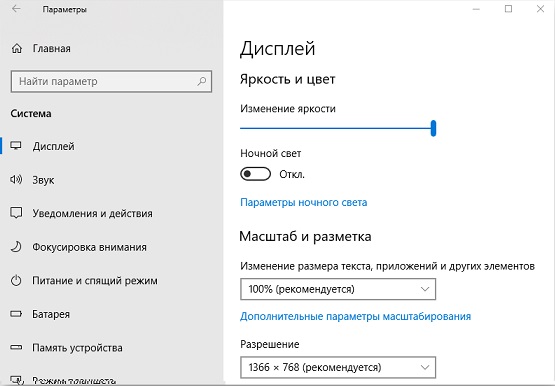555x386 pixels.
Task: Open the 1366 × 768 resolution dropdown
Action: coord(338,367)
